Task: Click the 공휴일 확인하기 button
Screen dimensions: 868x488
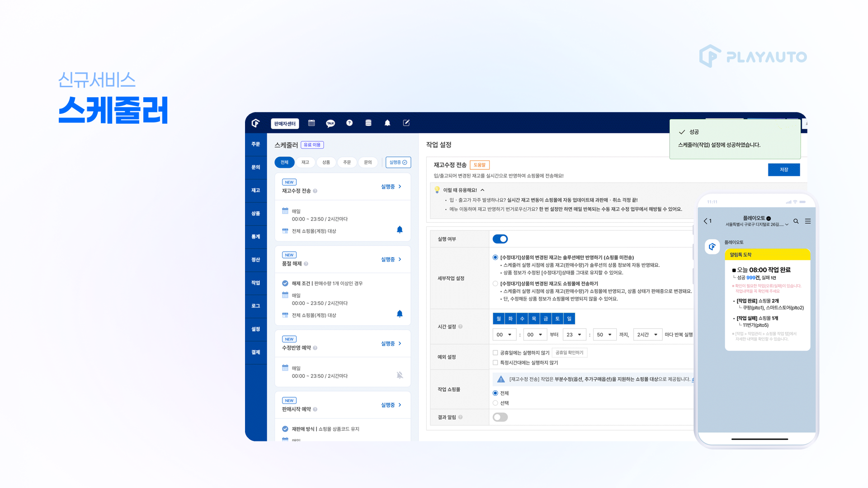Action: click(569, 353)
